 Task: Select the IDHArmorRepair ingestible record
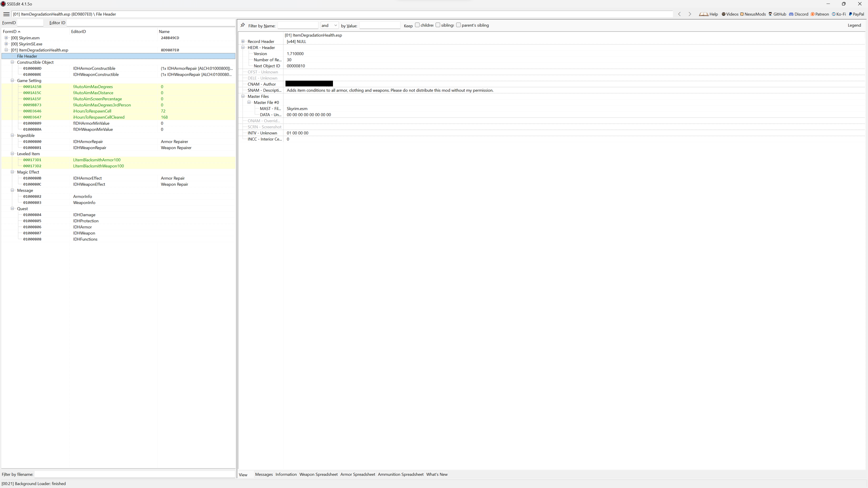point(88,142)
